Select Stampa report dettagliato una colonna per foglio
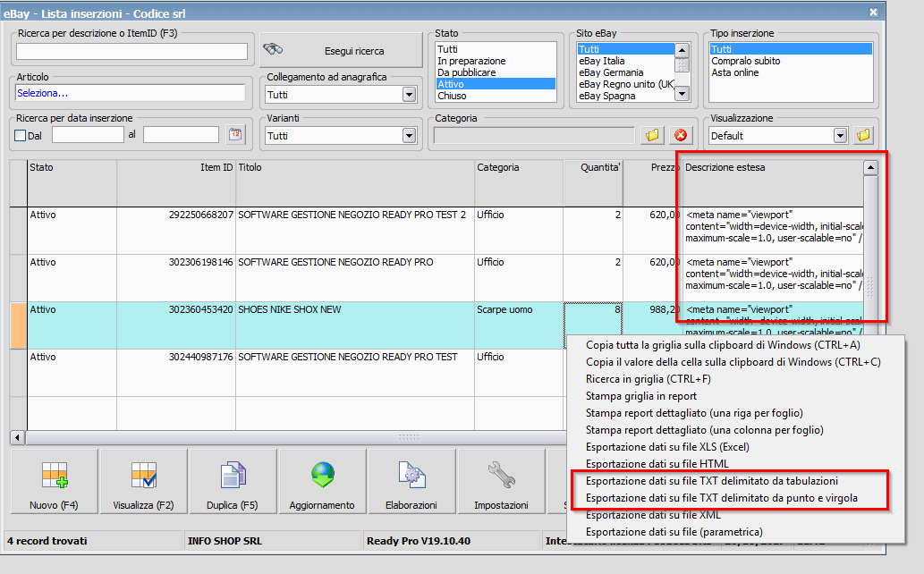 click(705, 430)
